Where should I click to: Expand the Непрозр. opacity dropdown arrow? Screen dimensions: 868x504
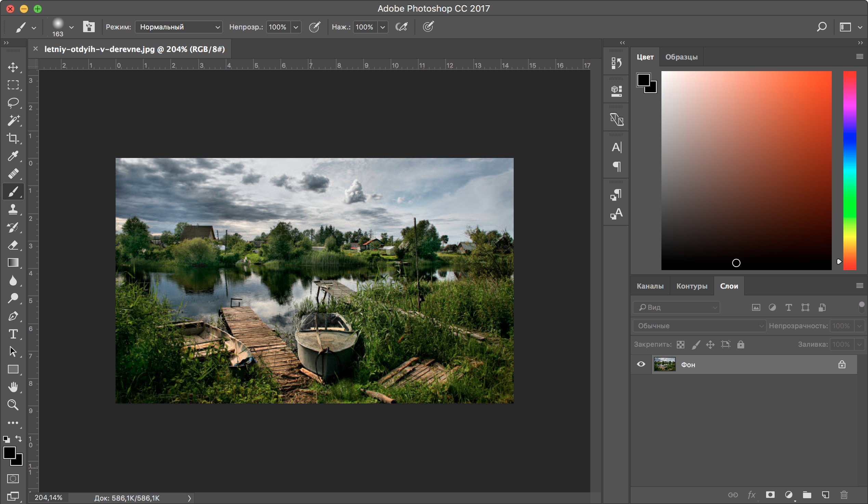[295, 27]
